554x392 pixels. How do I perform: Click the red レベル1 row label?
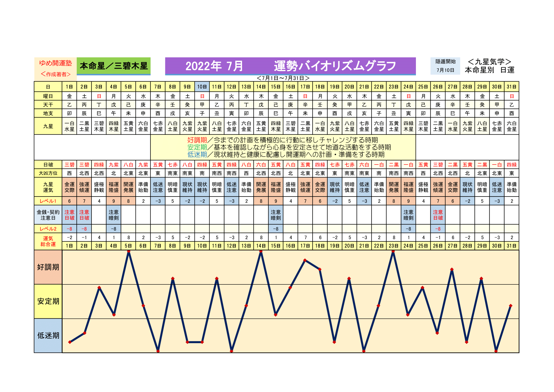point(48,201)
